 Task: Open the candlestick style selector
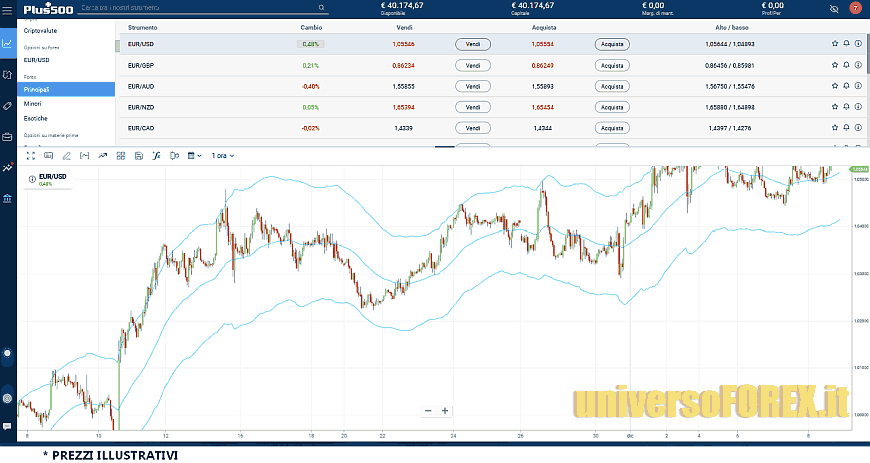tap(173, 156)
